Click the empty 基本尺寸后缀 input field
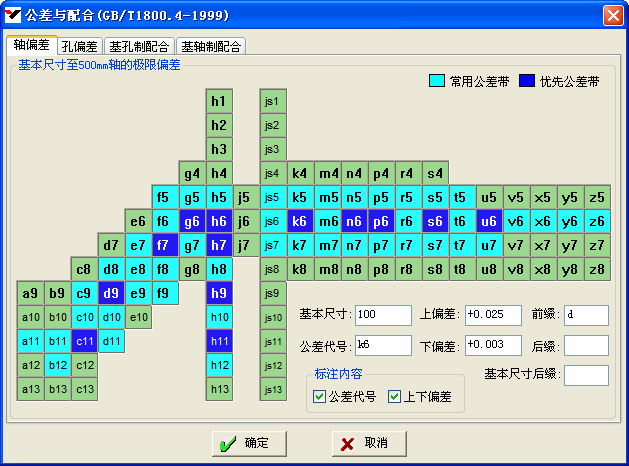Screen dimensions: 629x466 [x=586, y=375]
